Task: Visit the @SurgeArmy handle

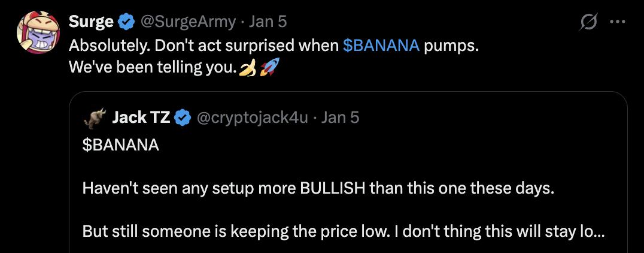Action: coord(188,22)
